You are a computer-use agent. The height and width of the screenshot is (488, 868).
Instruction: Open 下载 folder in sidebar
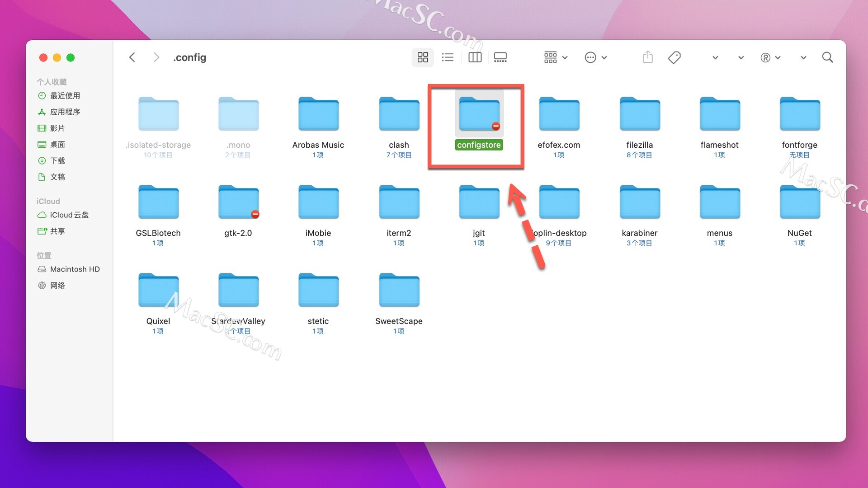click(x=57, y=161)
